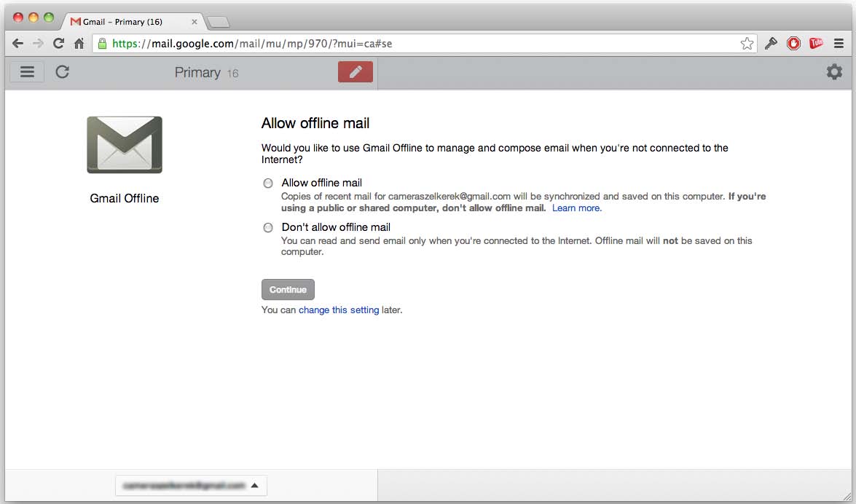The image size is (856, 504).
Task: Click the Primary 16 inbox label
Action: tap(206, 73)
